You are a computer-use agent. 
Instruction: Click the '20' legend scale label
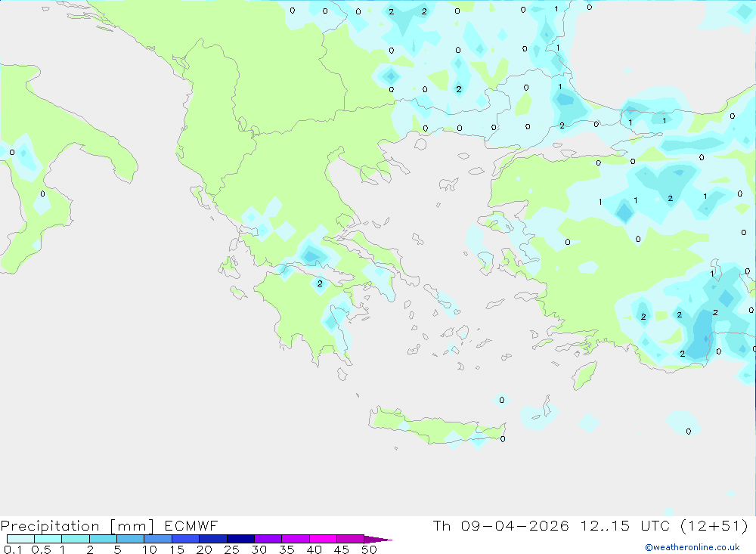(204, 549)
